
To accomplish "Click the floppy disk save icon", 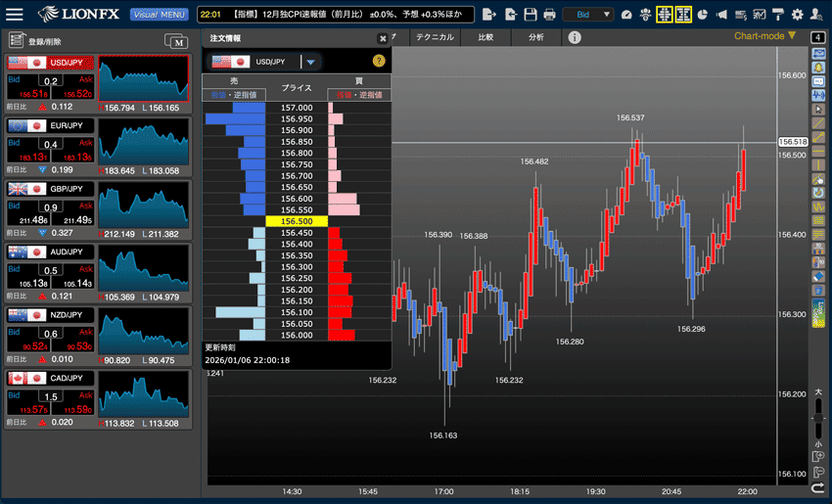I will point(531,15).
